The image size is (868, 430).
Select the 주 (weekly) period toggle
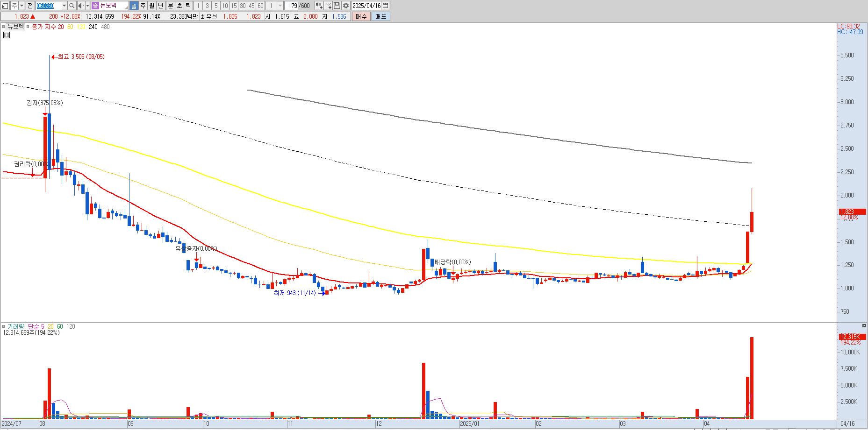(143, 6)
